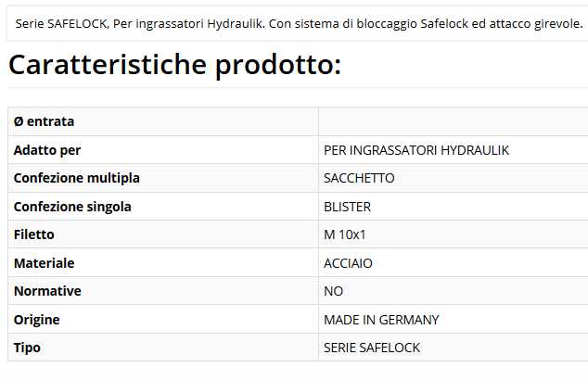This screenshot has width=588, height=380.
Task: Click the 'M 10x1' thread value
Action: (x=345, y=234)
